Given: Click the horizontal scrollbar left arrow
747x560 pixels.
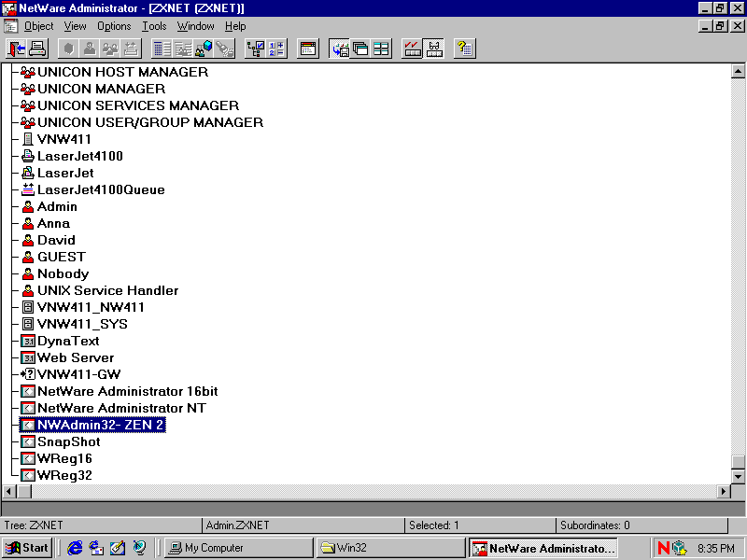Looking at the screenshot, I should 9,491.
